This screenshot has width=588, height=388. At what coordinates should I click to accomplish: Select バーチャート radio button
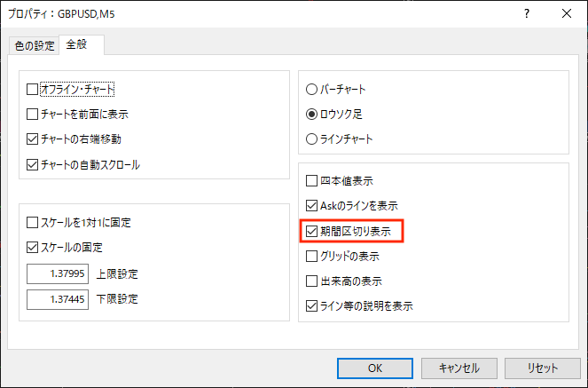[311, 89]
